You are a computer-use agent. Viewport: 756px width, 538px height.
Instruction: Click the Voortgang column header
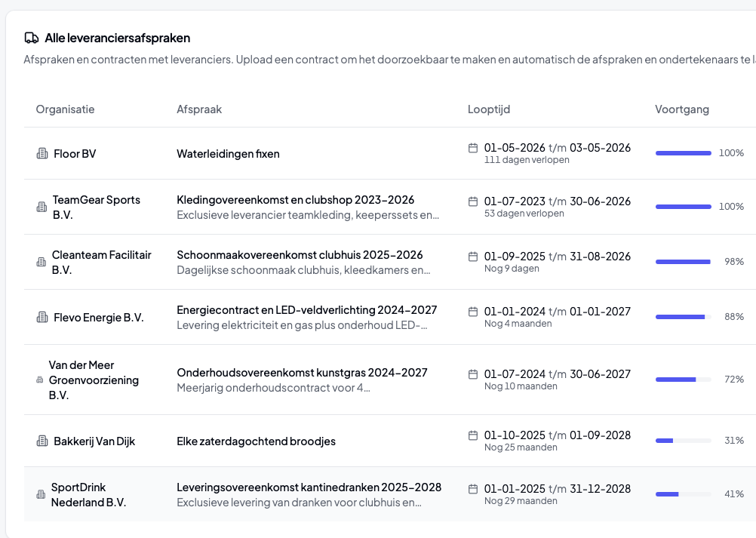point(682,109)
